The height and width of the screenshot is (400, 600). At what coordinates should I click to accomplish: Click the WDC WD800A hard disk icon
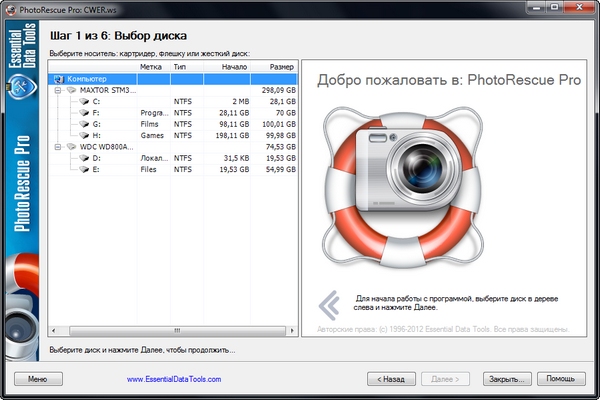click(x=71, y=146)
